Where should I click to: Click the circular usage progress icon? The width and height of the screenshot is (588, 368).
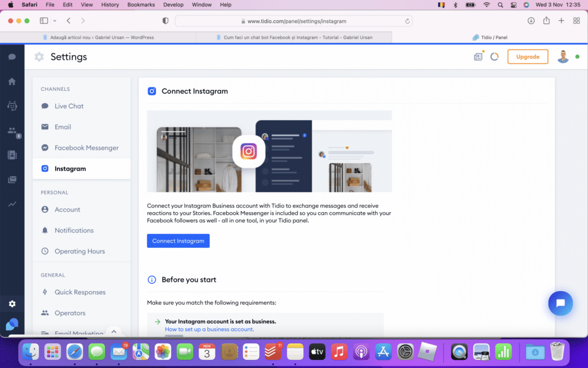494,57
